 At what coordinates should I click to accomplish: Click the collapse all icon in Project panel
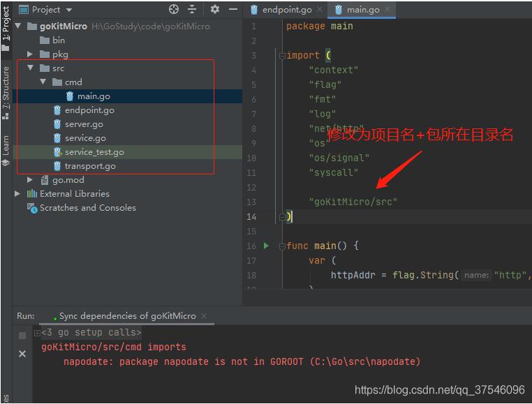pos(193,9)
